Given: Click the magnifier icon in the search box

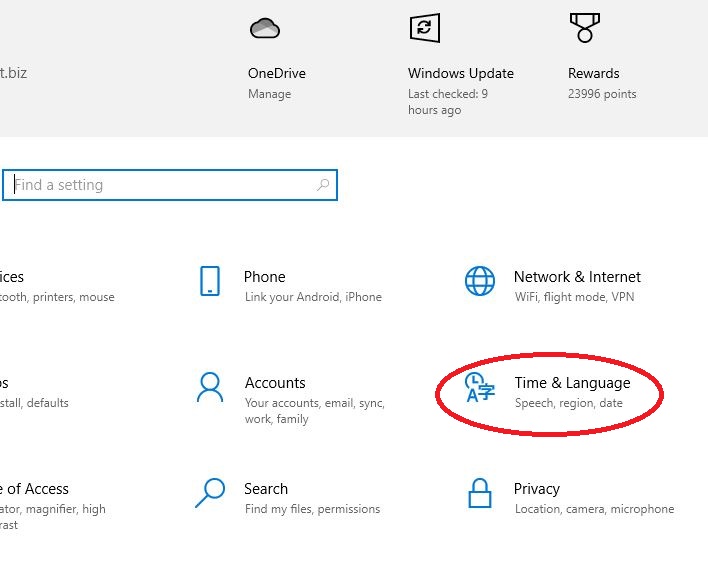Looking at the screenshot, I should pyautogui.click(x=323, y=185).
